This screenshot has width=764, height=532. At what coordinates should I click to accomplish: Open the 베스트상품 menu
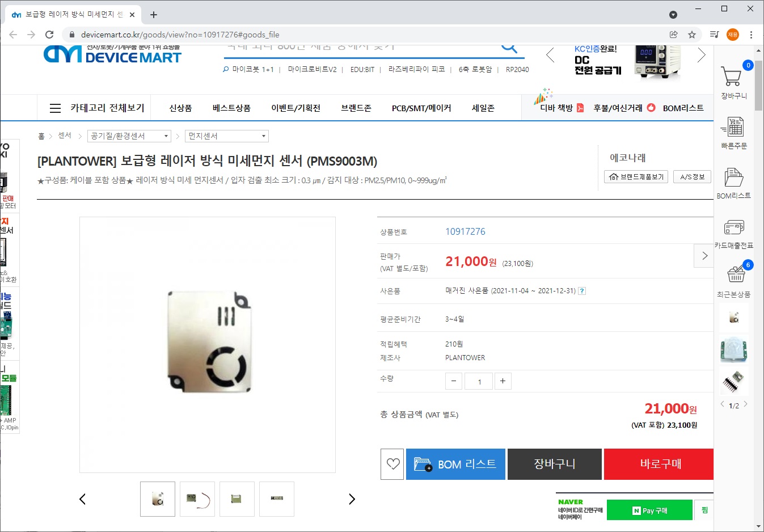tap(231, 108)
